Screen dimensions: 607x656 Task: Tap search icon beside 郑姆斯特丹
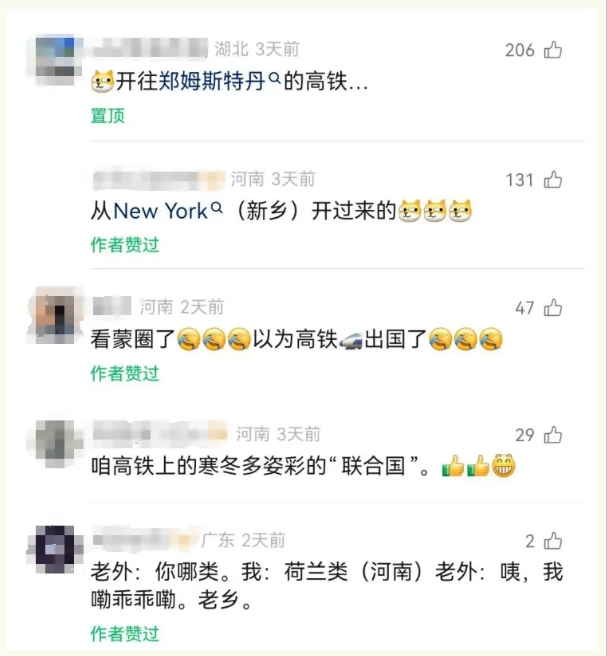pyautogui.click(x=274, y=77)
